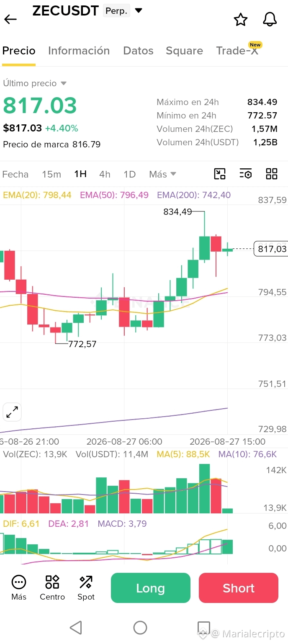Tap the tallest green volume bar

click(x=204, y=489)
